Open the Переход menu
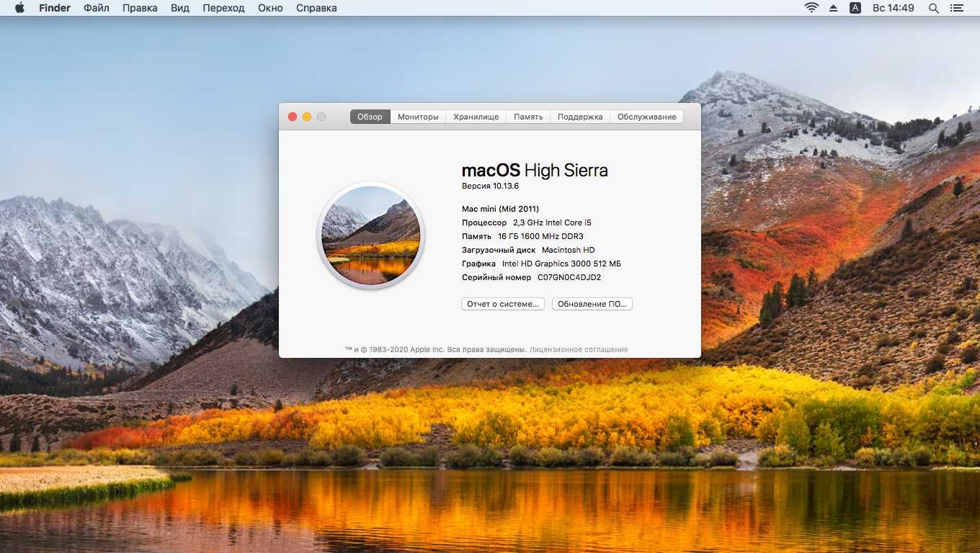Screen dimensions: 980x553 (x=223, y=8)
